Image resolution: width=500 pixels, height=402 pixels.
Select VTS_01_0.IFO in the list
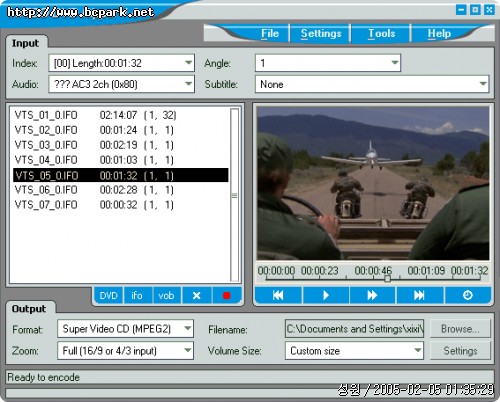tap(121, 115)
